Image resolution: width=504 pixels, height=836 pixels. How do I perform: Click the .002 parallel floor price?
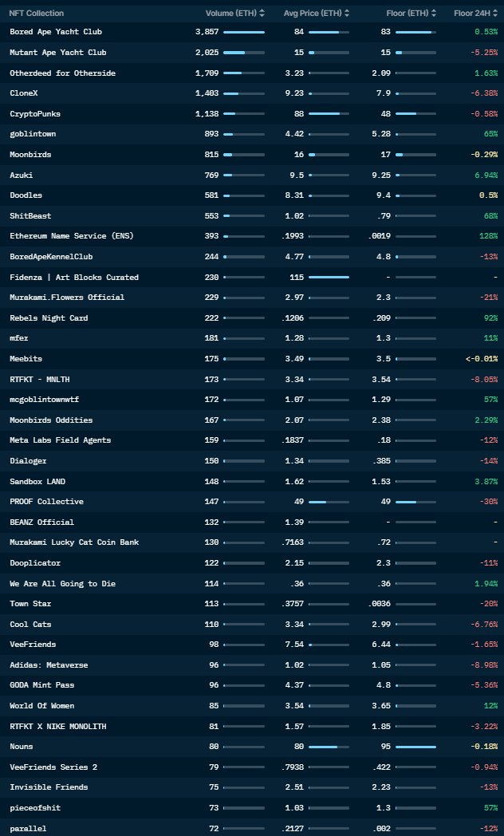point(381,829)
